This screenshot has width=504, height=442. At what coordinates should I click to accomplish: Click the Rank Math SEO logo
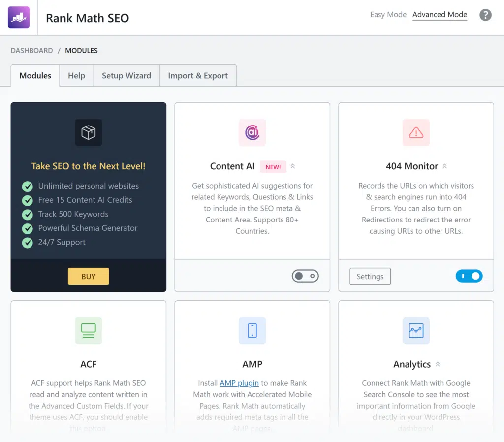19,17
